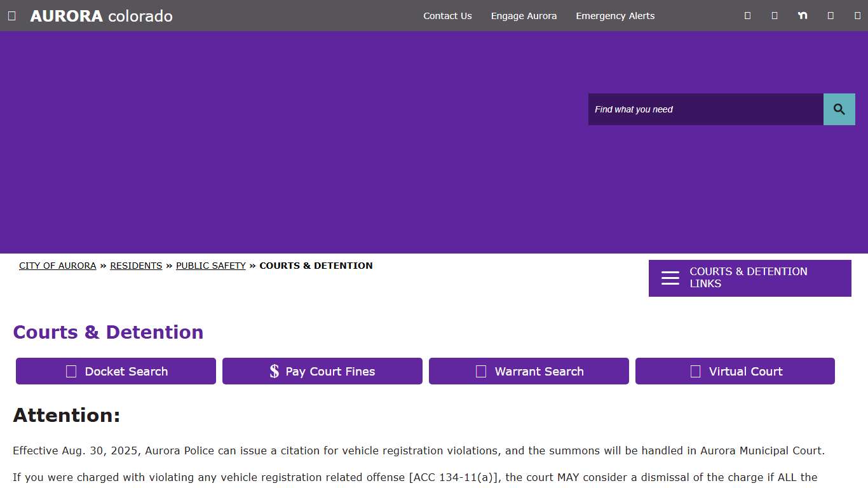Launch the Warrant Search button
868x488 pixels.
528,371
